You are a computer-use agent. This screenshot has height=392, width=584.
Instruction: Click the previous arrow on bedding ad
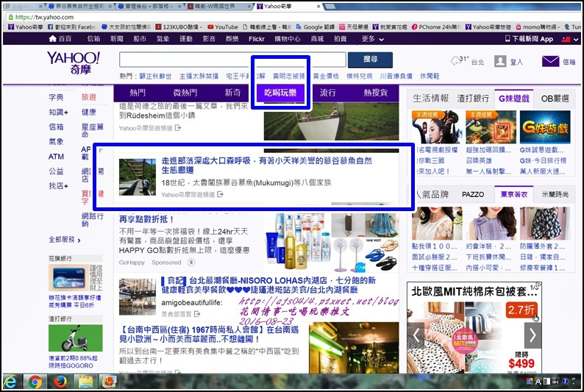416,335
